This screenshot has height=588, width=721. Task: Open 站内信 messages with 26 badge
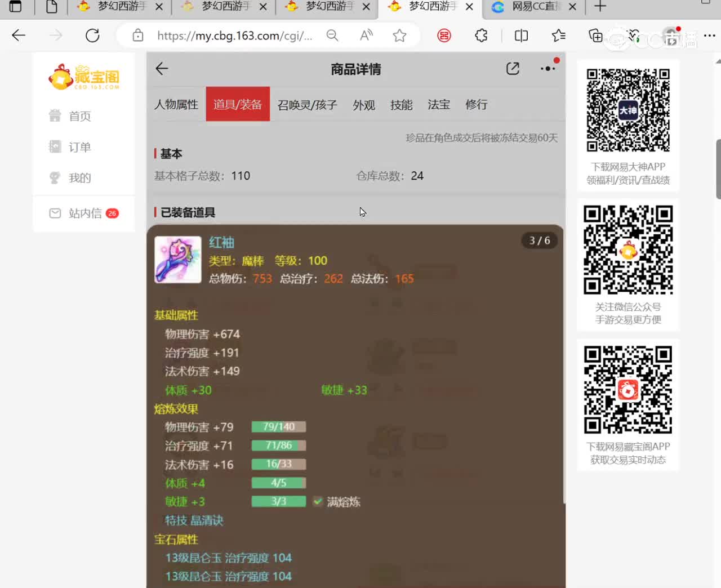tap(84, 213)
